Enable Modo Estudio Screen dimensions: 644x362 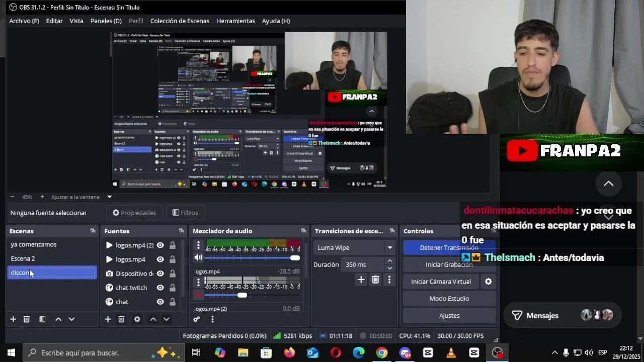[x=449, y=298]
